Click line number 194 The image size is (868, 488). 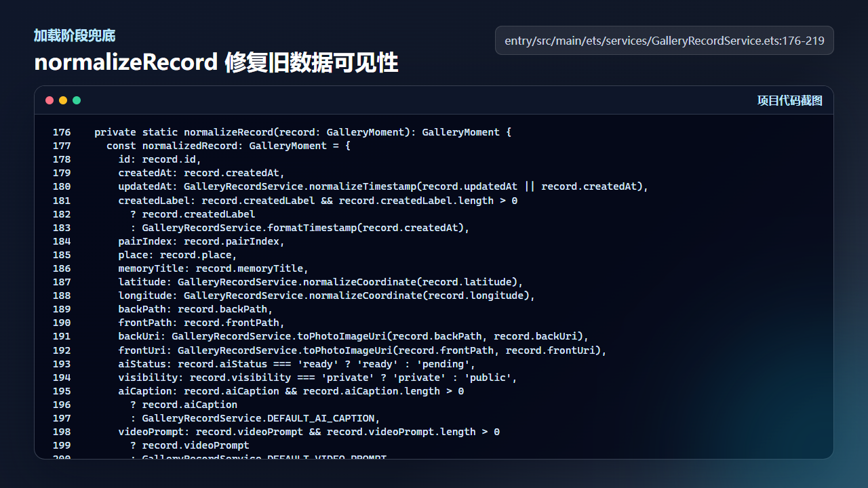pyautogui.click(x=62, y=378)
